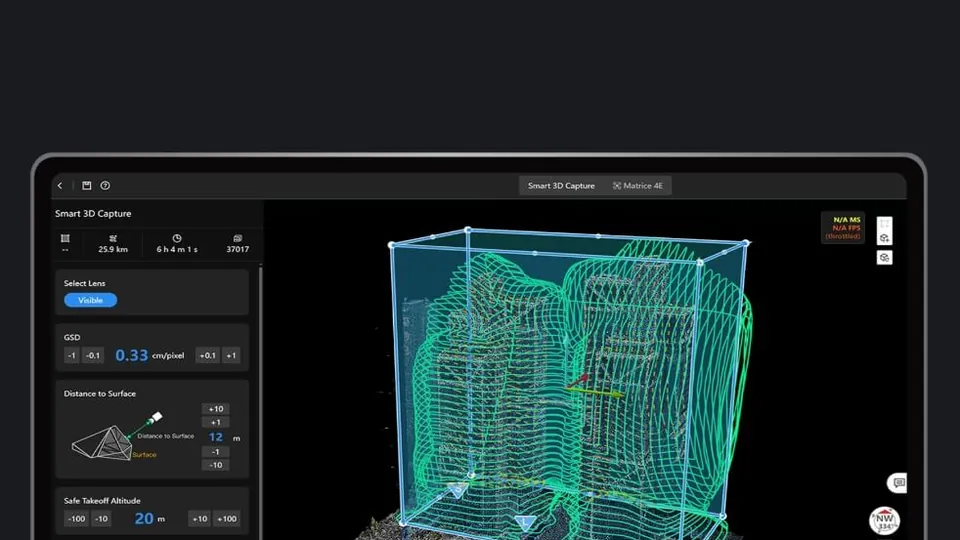The width and height of the screenshot is (960, 540).
Task: Click the S start marker arrow near box base
Action: pyautogui.click(x=458, y=490)
